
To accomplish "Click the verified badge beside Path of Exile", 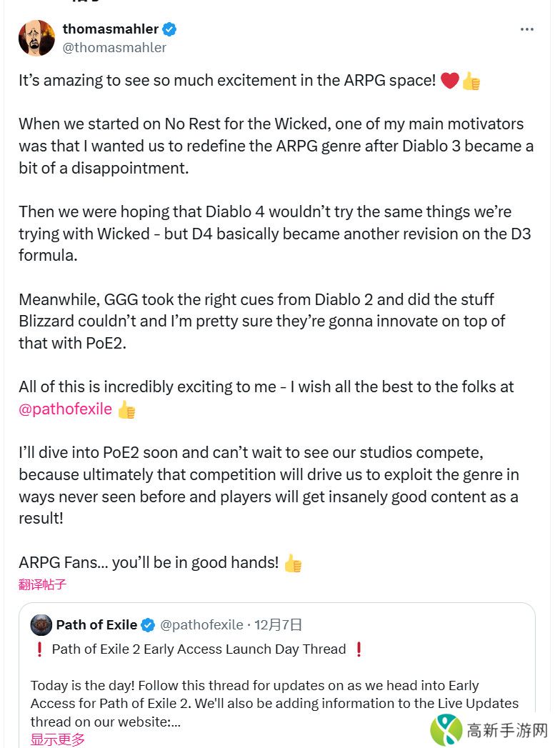I will (x=148, y=625).
